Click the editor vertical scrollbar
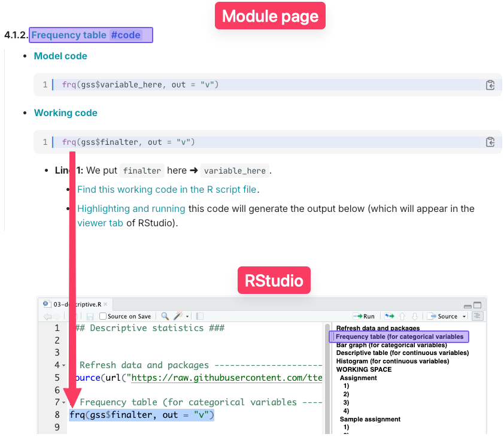 coord(327,380)
